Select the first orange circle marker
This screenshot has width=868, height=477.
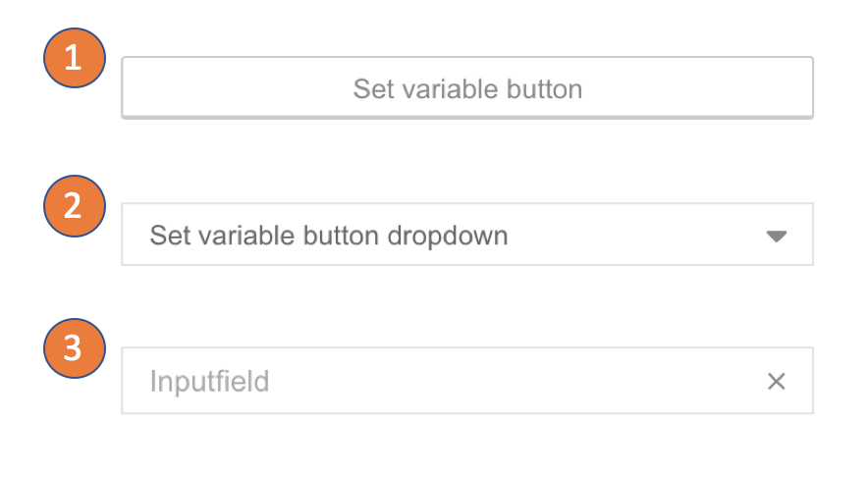[73, 59]
